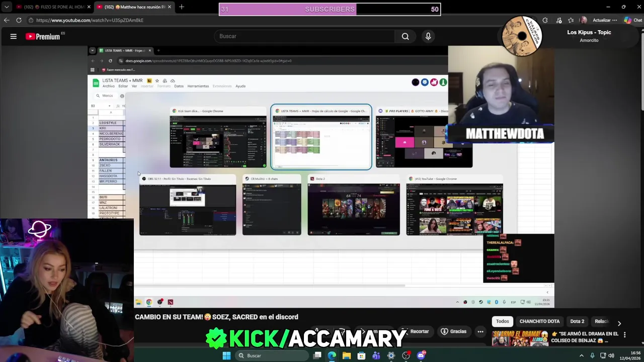Select the CHANCHITO DOTA filter chip
The height and width of the screenshot is (362, 644).
coord(539,321)
